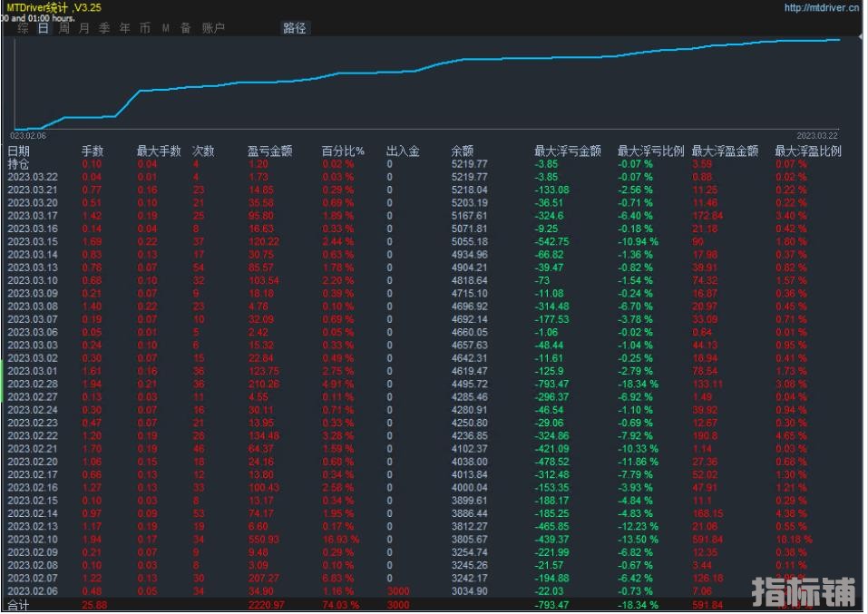The image size is (868, 614).
Task: Select the 2023.03.21 date row
Action: click(33, 190)
